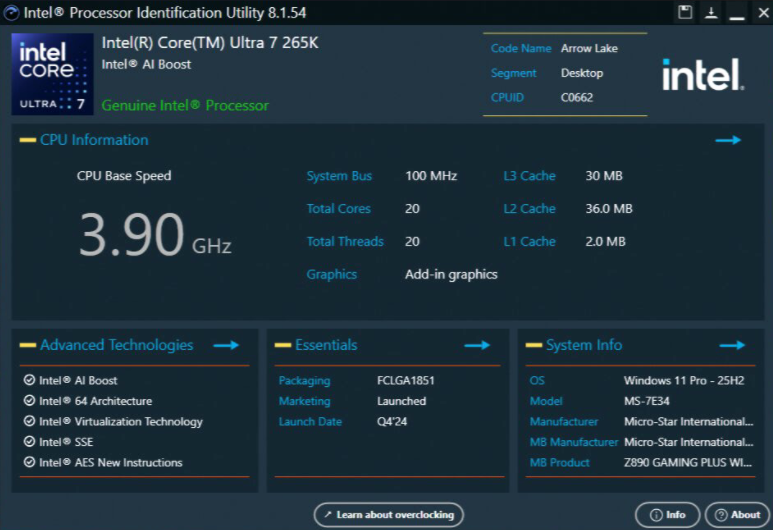Collapse the System Info section dash
Viewport: 773px width, 530px height.
534,345
